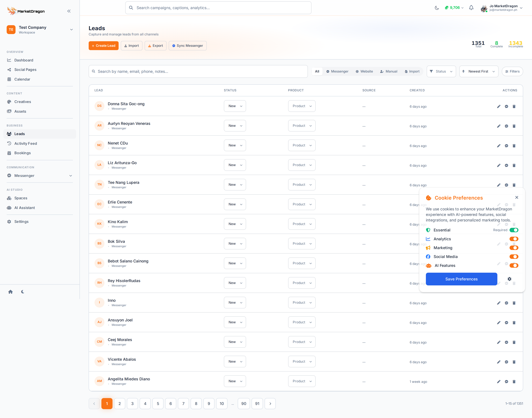Open lead Rey HisolerRudas
The height and width of the screenshot is (418, 532).
[x=124, y=281]
